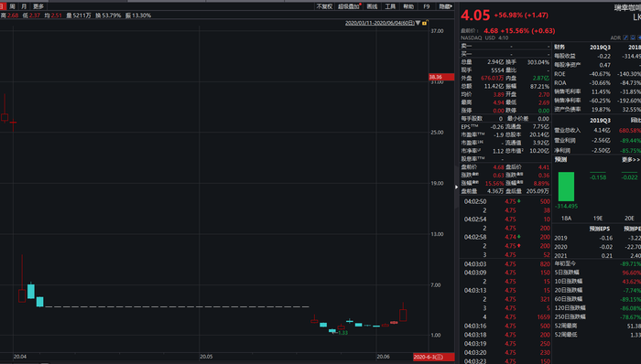Open the 更多 periods menu
This screenshot has height=364, width=641.
click(38, 6)
